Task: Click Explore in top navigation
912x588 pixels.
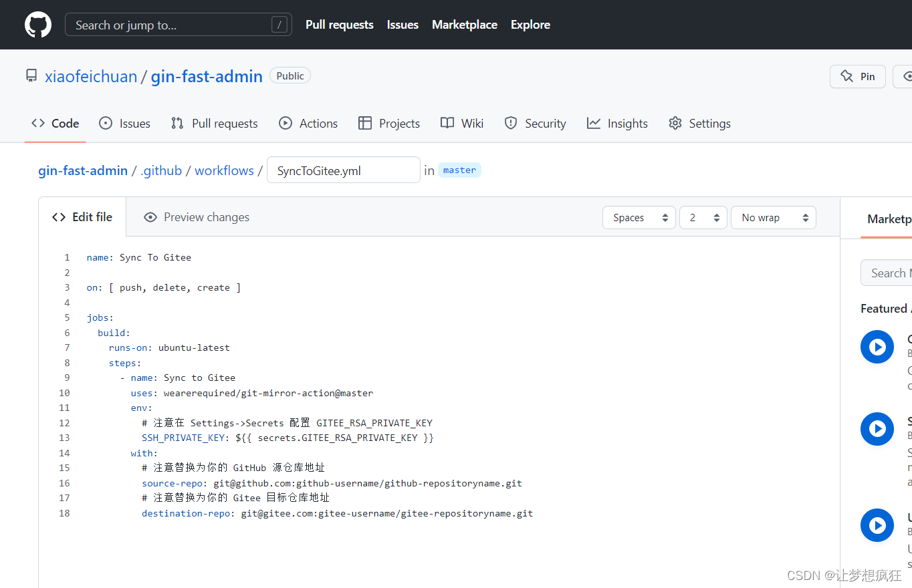Action: [530, 25]
